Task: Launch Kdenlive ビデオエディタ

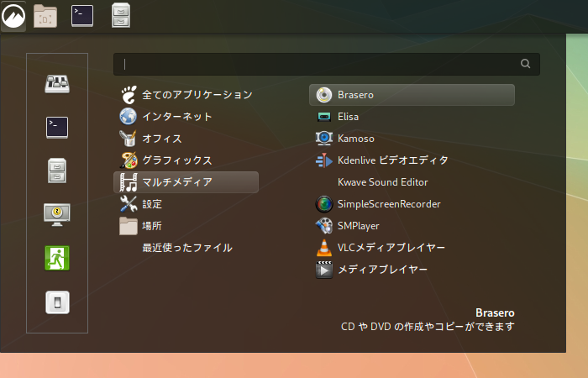Action: coord(412,160)
